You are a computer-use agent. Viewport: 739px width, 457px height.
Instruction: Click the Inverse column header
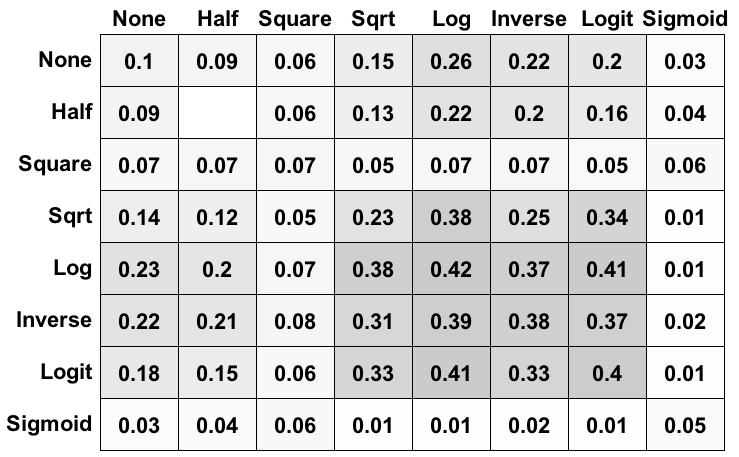click(x=529, y=18)
